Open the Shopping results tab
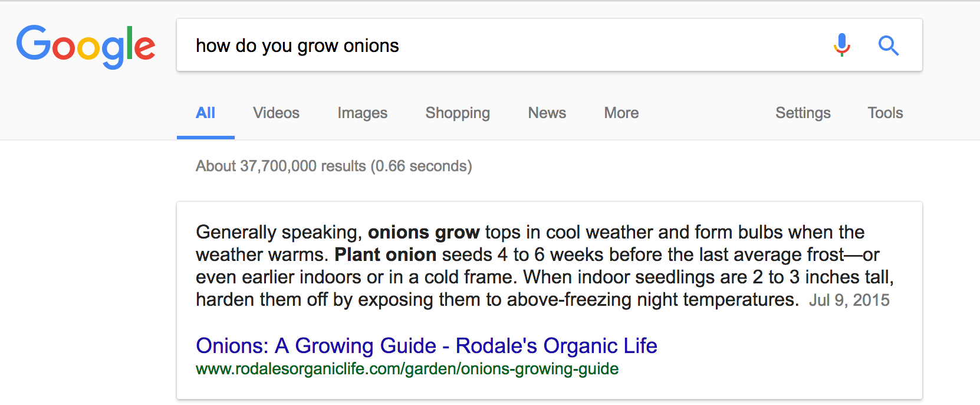This screenshot has width=980, height=405. [x=458, y=113]
